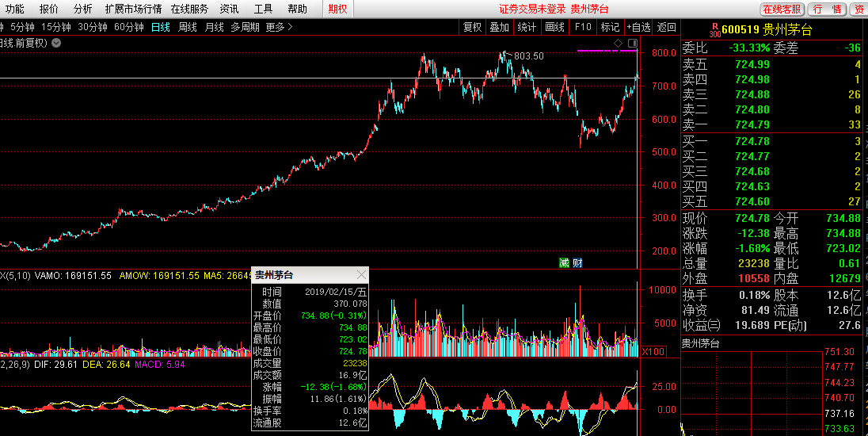Image resolution: width=868 pixels, height=436 pixels.
Task: Click 买三 price 724.68
Action: (x=752, y=172)
